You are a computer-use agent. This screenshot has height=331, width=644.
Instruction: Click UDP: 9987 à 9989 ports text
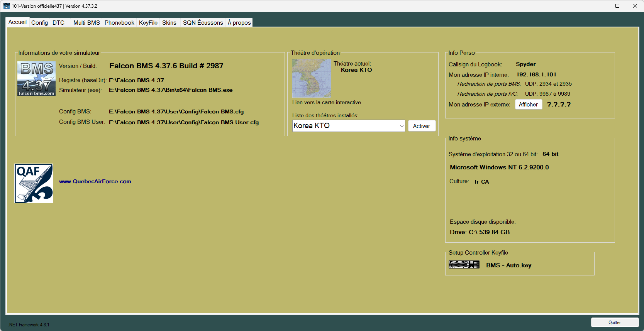point(547,94)
